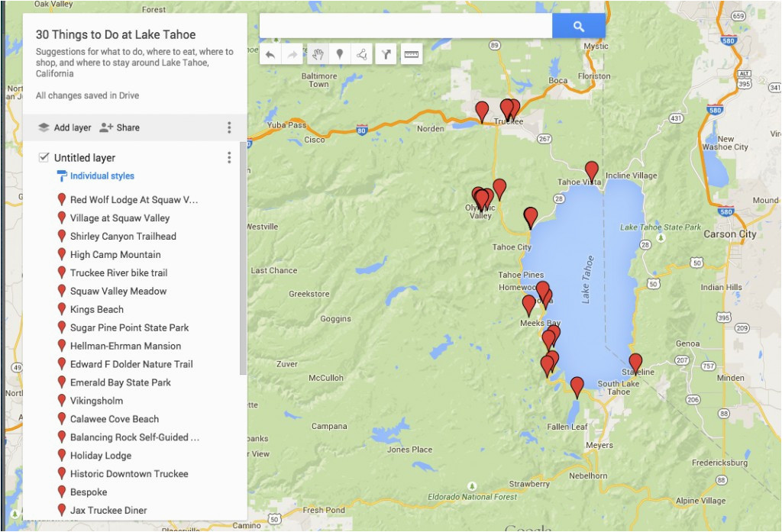Click the map marker above Fallen Leaf
This screenshot has height=532, width=782.
click(x=577, y=387)
